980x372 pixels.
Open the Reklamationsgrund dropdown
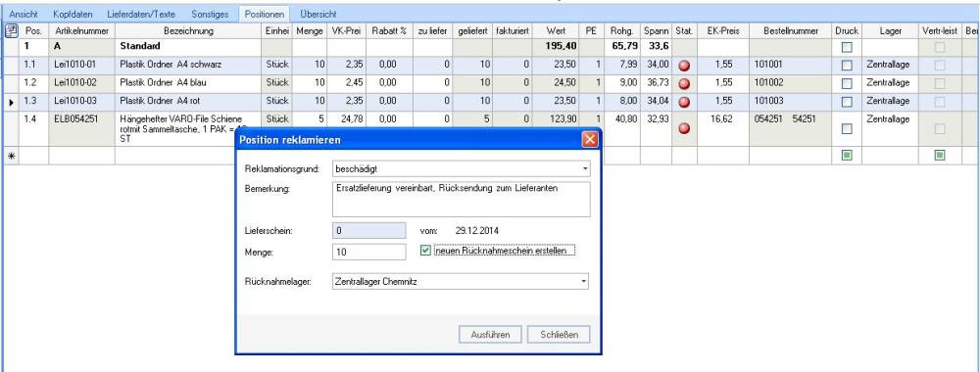[461, 169]
